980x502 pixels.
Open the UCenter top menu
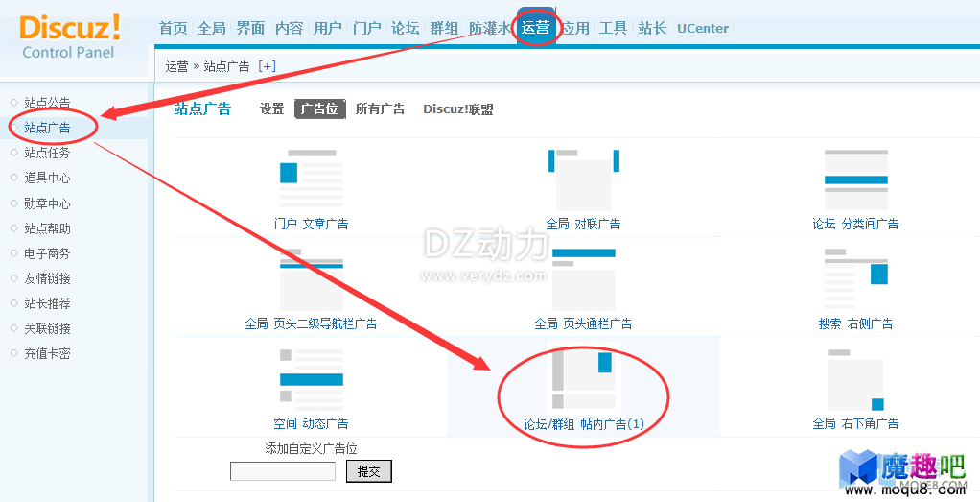point(703,28)
